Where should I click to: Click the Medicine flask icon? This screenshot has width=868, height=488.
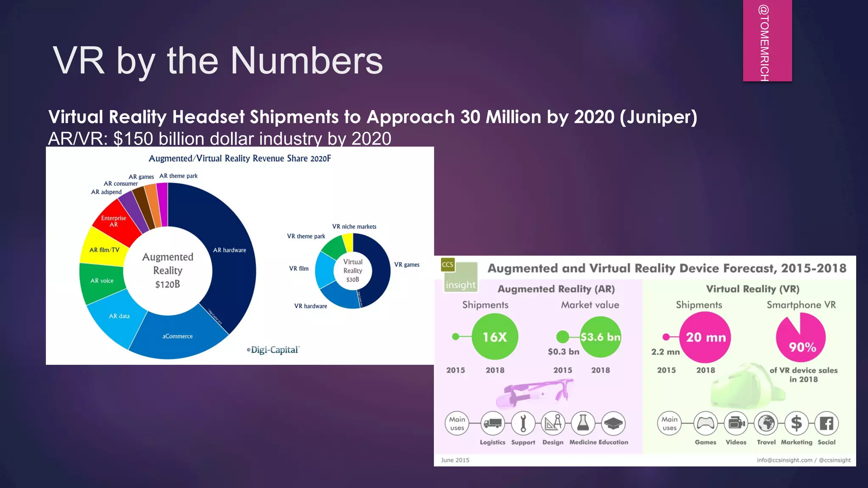pos(583,423)
